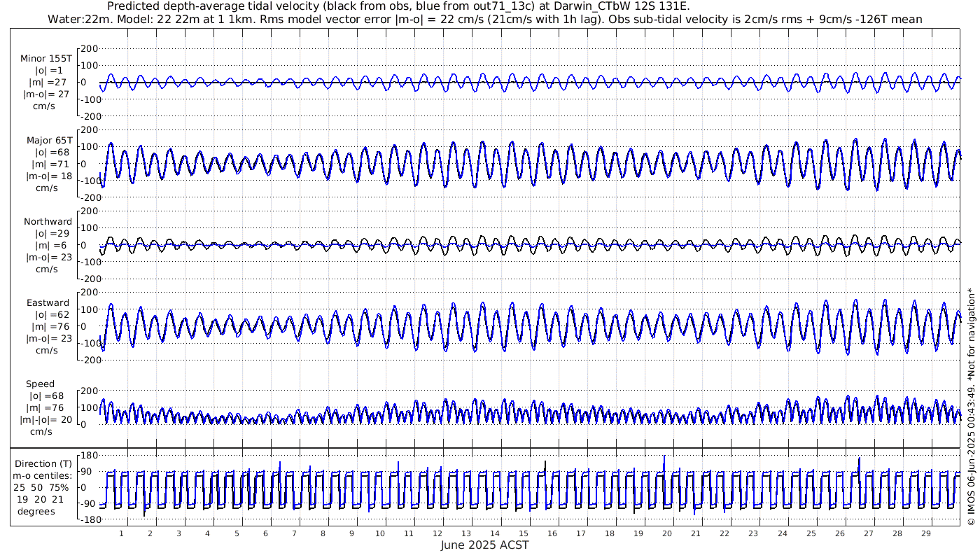Select the 'Northward' panel label

click(48, 222)
